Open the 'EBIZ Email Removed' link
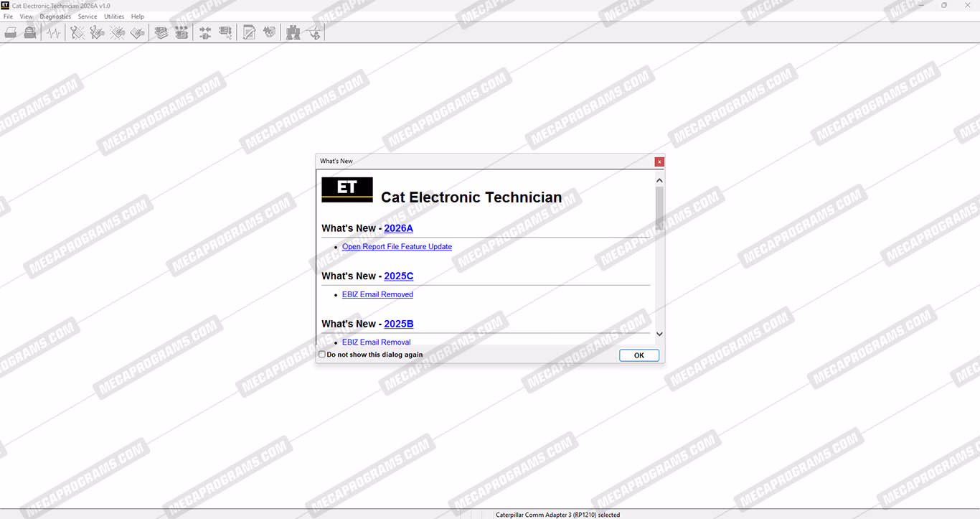 pyautogui.click(x=377, y=295)
